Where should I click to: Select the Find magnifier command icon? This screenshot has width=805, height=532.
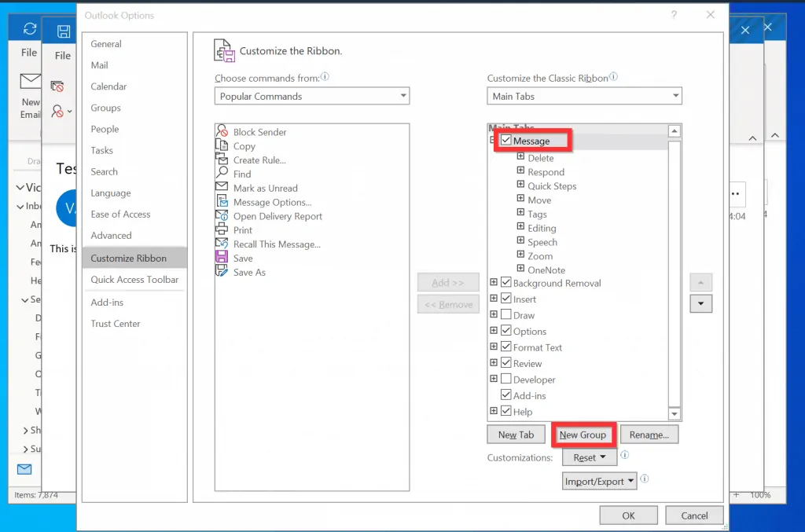(x=222, y=173)
